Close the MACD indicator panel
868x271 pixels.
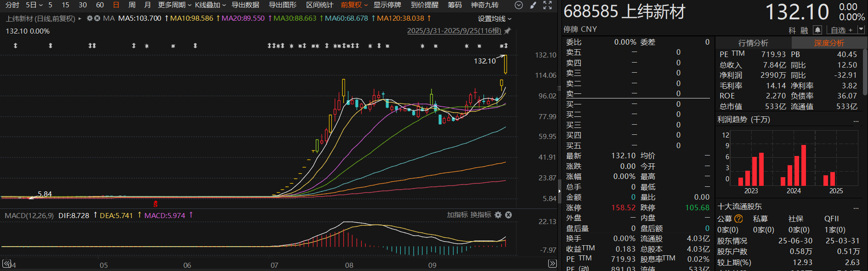tap(508, 215)
